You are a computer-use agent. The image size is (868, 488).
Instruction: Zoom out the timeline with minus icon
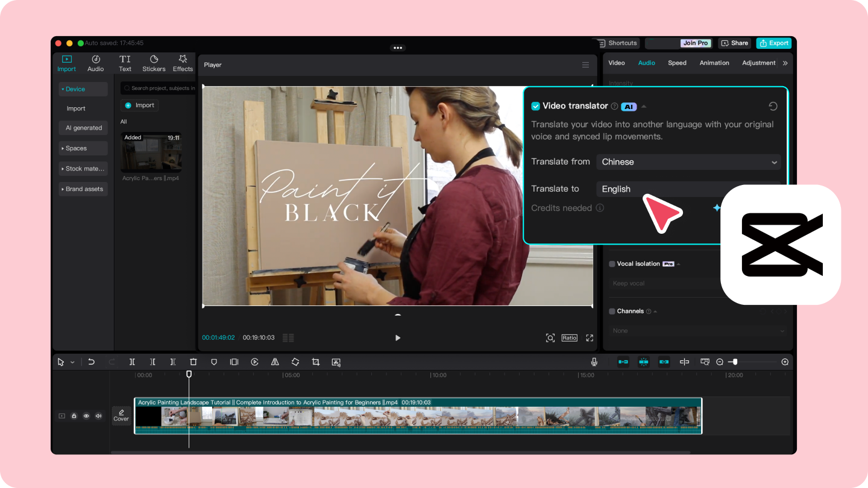tap(720, 362)
